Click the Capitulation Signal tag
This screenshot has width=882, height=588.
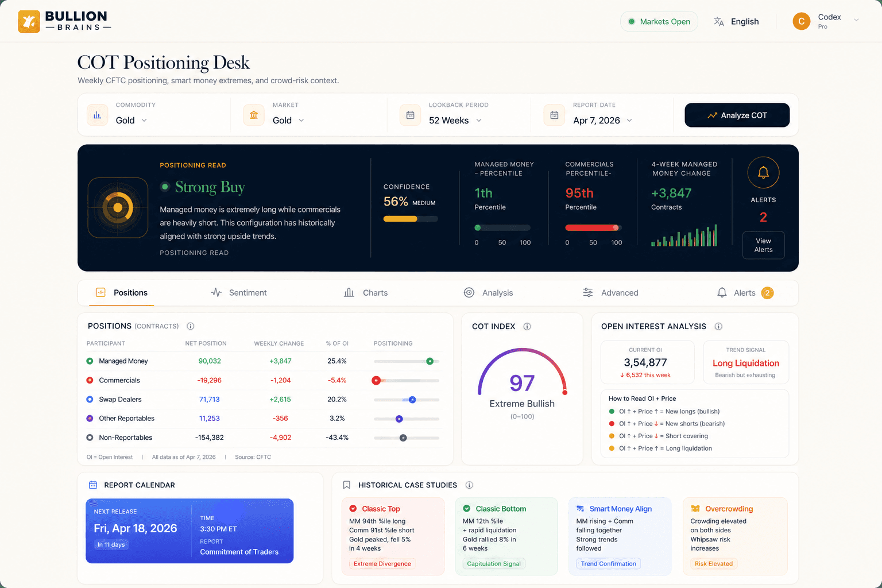click(x=494, y=563)
